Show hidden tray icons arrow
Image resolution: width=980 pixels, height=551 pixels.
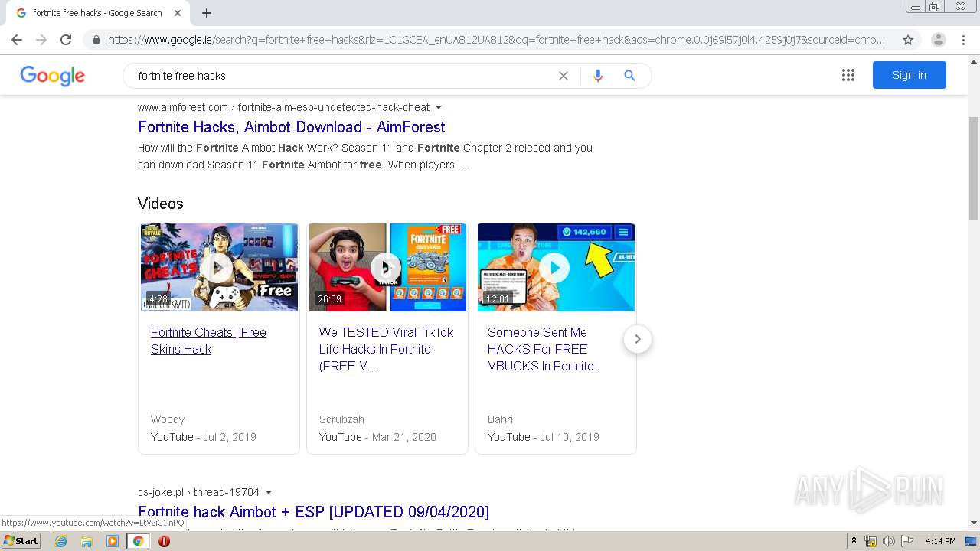point(854,541)
